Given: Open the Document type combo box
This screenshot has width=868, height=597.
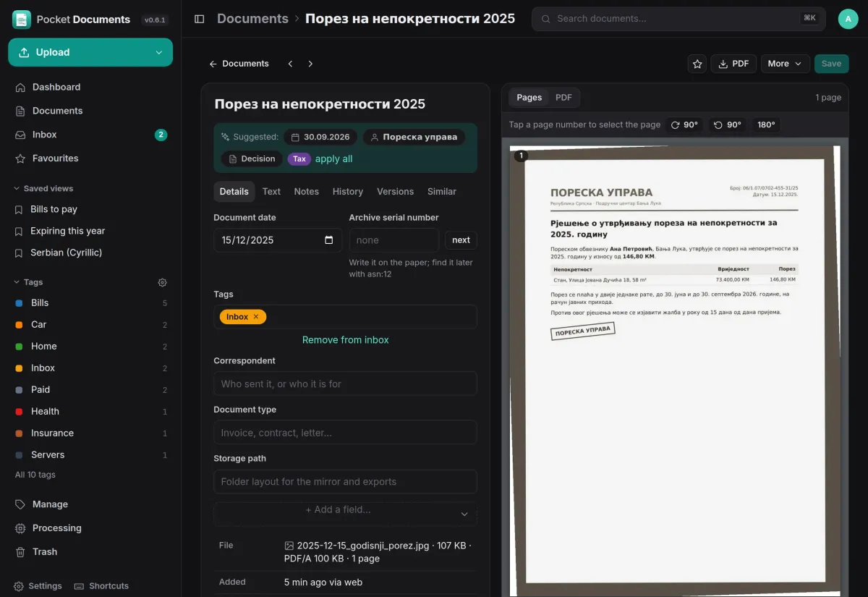Looking at the screenshot, I should point(345,433).
